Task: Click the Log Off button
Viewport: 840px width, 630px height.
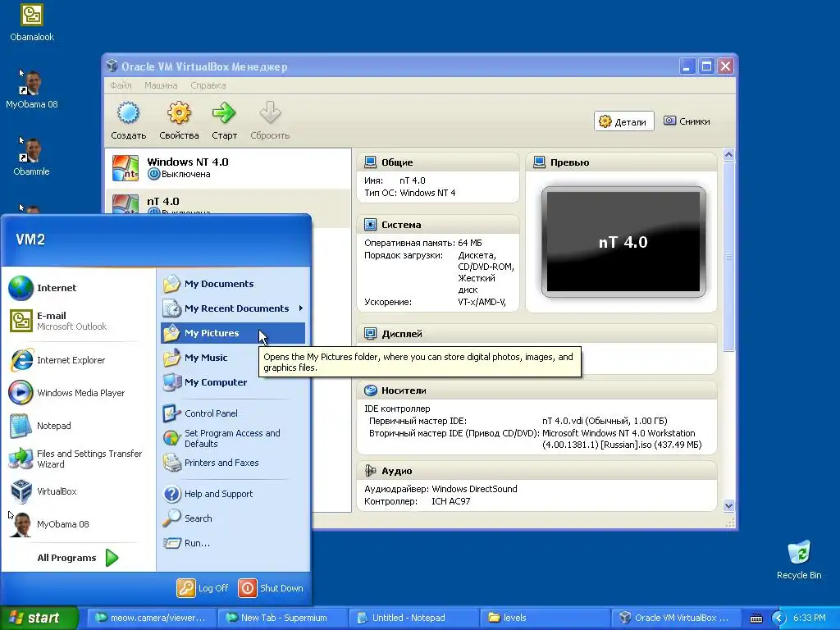Action: pyautogui.click(x=203, y=588)
